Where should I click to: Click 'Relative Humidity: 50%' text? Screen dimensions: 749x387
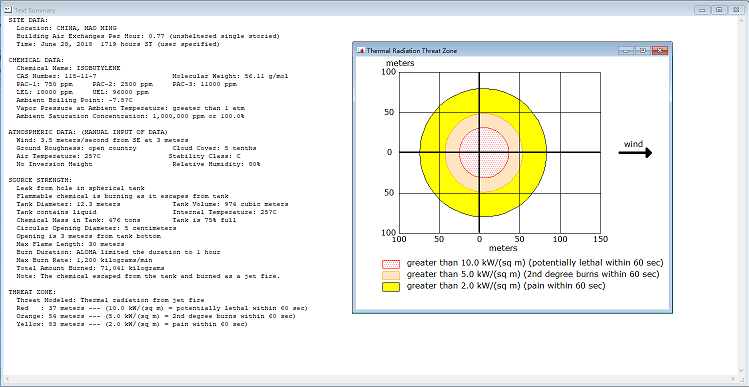tap(216, 164)
